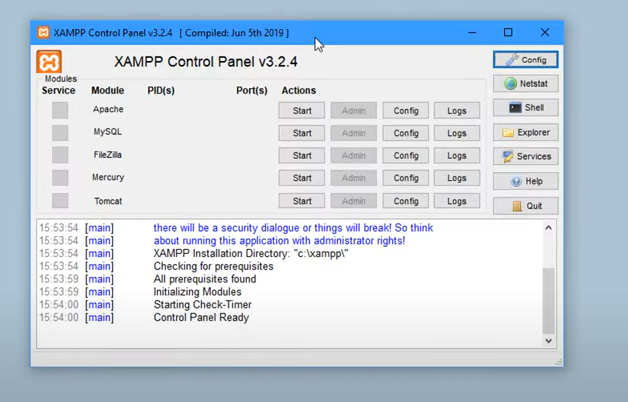Viewport: 628px width, 402px height.
Task: Click the 'XAMPP Control Panel v3.2.4' heading
Action: click(x=206, y=62)
